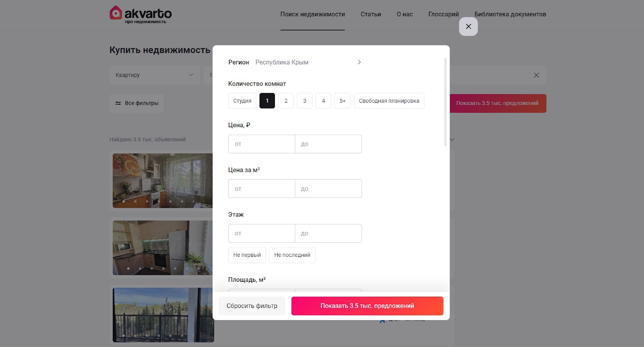Screen dimensions: 644x347
Task: Click the Купить недвижимость heading
Action: pyautogui.click(x=160, y=50)
